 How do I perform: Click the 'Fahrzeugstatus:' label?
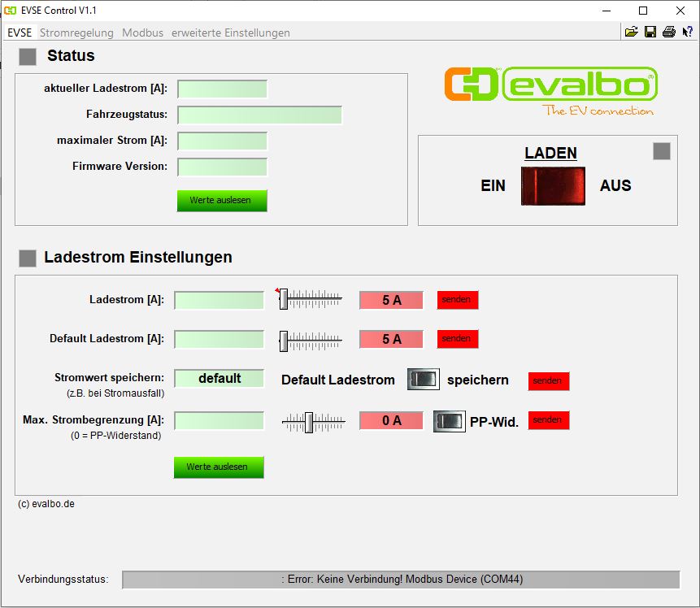(x=127, y=115)
